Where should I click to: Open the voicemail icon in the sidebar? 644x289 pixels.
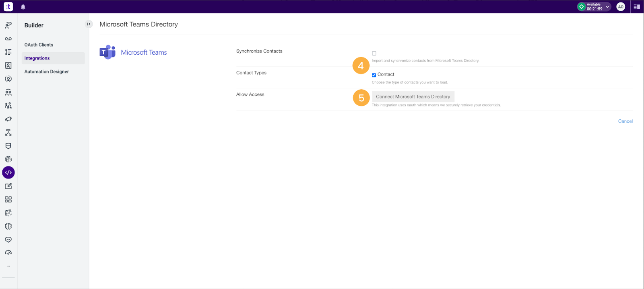(x=8, y=39)
